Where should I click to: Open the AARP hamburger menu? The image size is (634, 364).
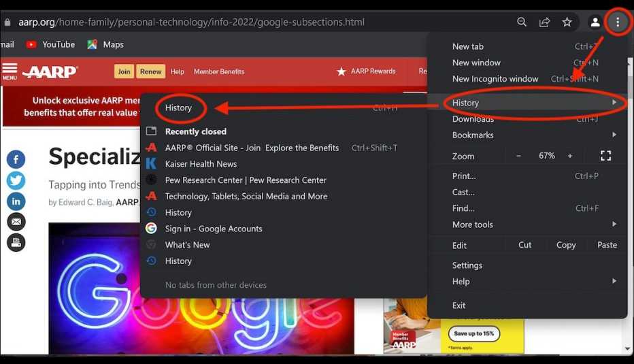10,71
